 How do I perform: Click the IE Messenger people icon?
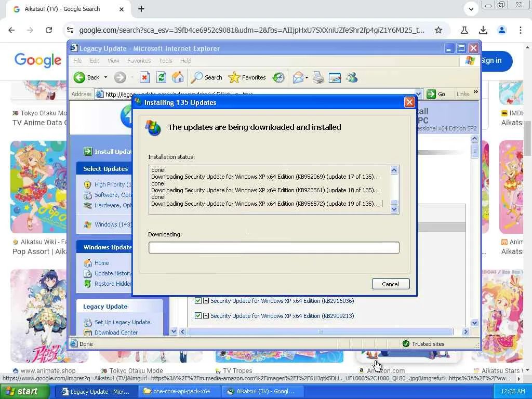point(352,78)
